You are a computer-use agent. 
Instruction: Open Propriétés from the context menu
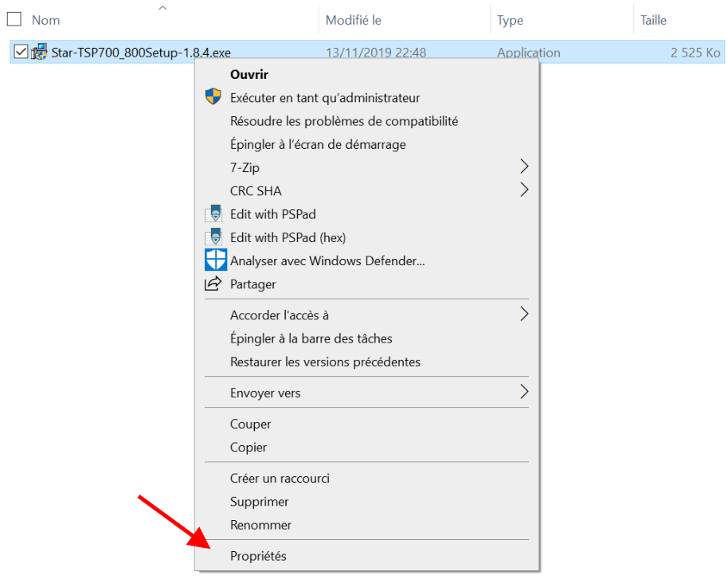(x=258, y=556)
